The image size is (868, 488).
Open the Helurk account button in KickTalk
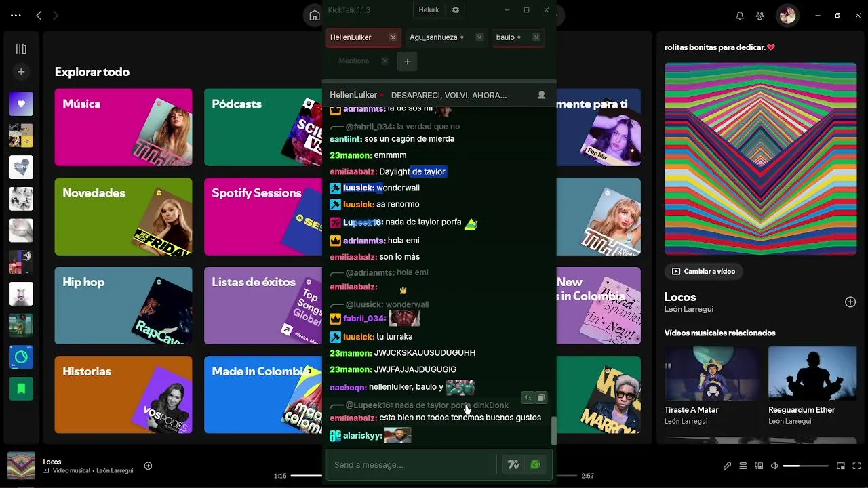(429, 10)
